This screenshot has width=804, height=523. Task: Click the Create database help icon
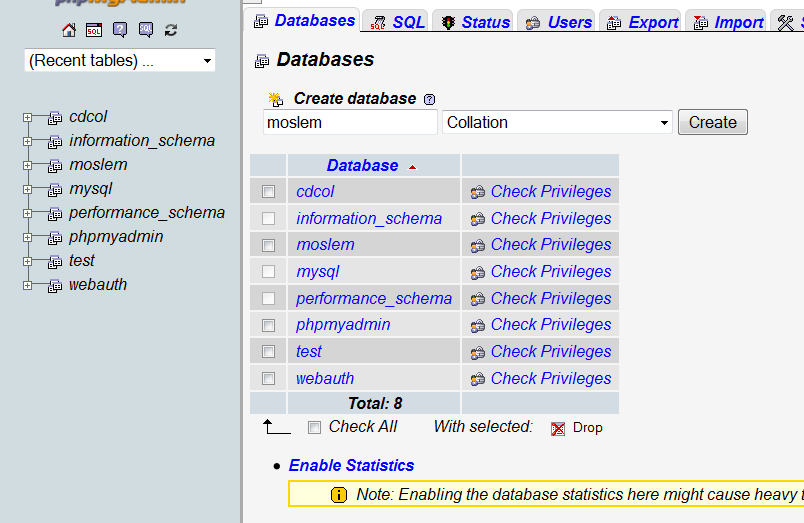coord(430,99)
